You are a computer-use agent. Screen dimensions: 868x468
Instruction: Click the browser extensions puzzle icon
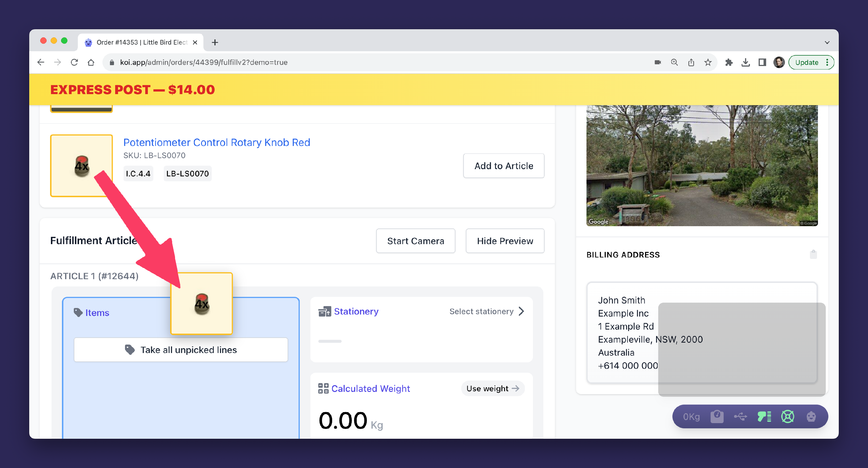pos(729,62)
